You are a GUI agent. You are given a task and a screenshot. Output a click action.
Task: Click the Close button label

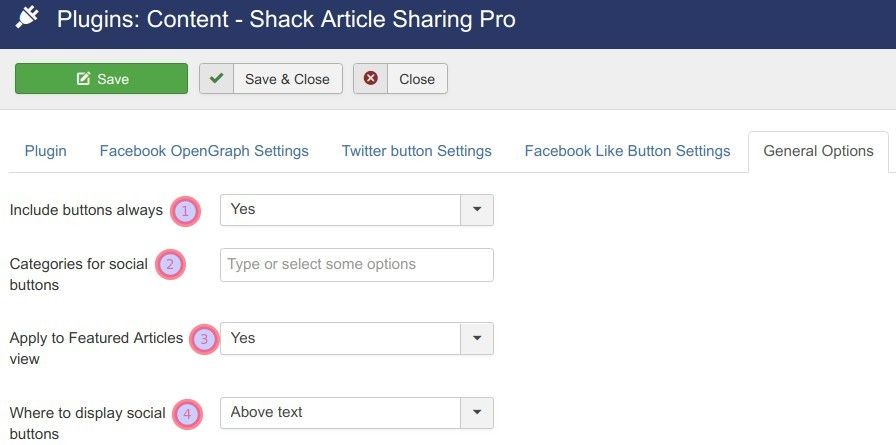417,79
